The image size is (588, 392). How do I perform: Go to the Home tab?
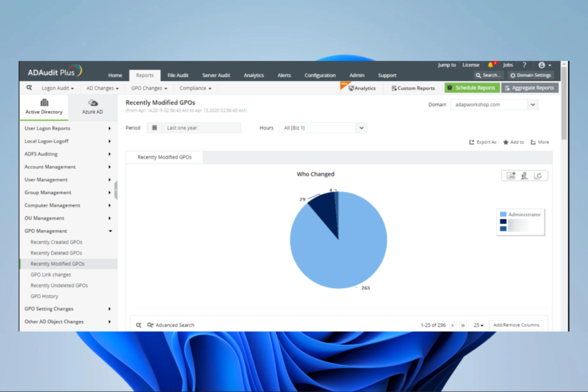[x=115, y=75]
